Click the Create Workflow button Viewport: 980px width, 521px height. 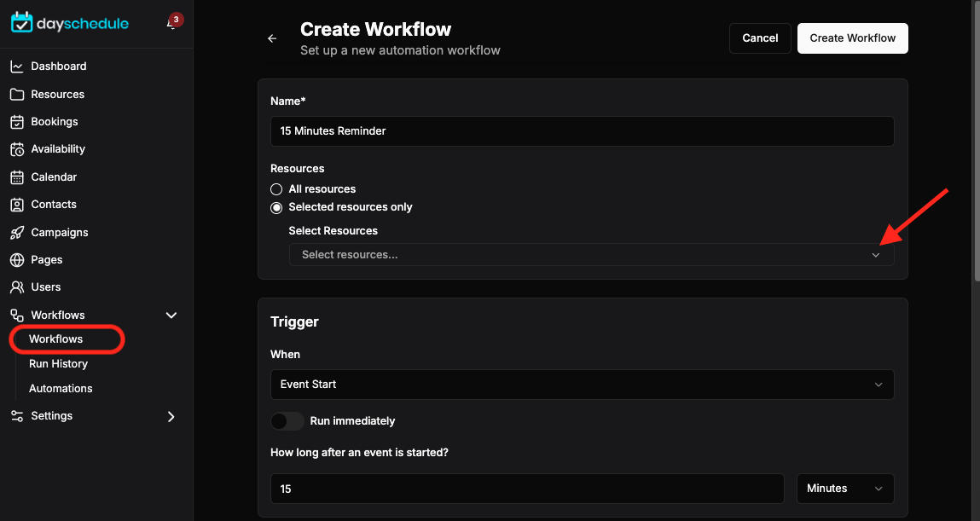(x=853, y=38)
